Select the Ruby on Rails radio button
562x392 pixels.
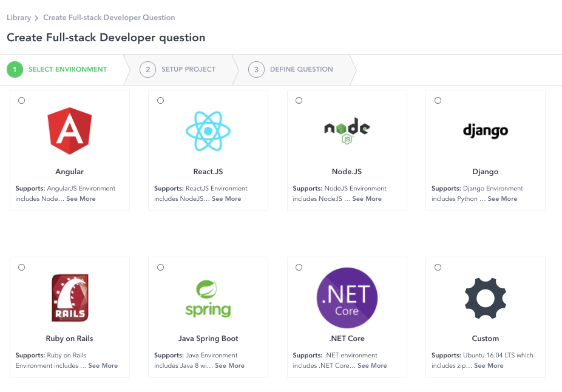click(x=21, y=268)
